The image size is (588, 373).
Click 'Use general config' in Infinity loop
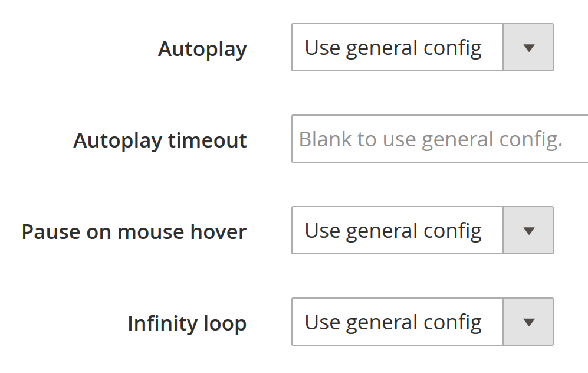[x=393, y=322]
